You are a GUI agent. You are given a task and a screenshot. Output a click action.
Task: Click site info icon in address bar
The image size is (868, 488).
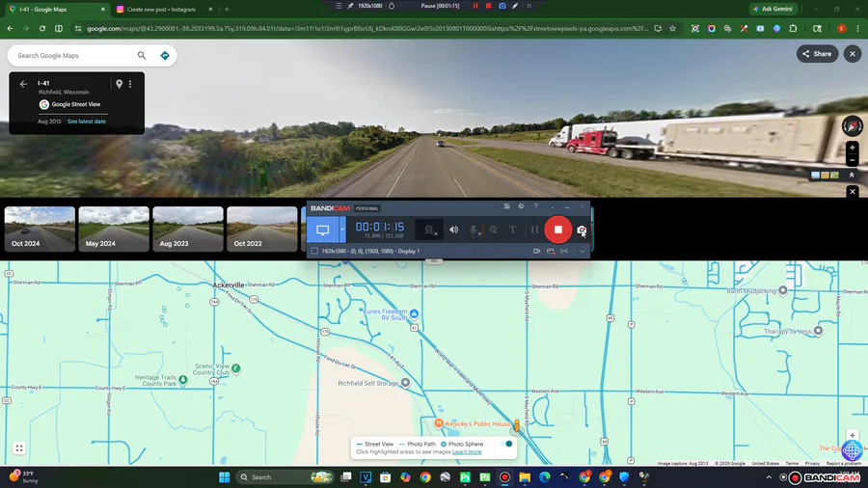coord(77,28)
